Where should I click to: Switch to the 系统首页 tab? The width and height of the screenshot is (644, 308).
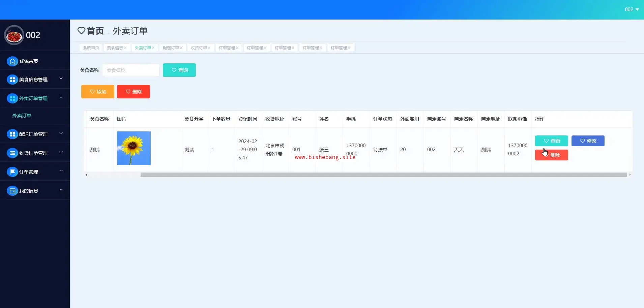coord(91,48)
